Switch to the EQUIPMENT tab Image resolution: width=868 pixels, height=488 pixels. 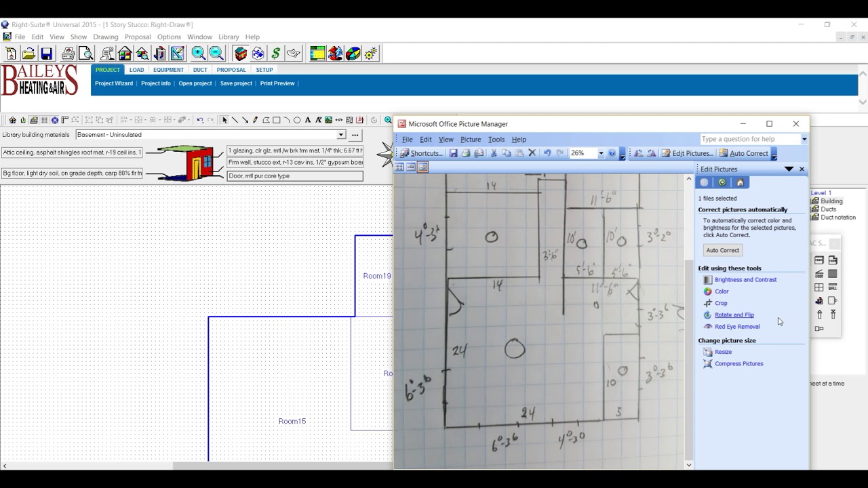(x=168, y=70)
